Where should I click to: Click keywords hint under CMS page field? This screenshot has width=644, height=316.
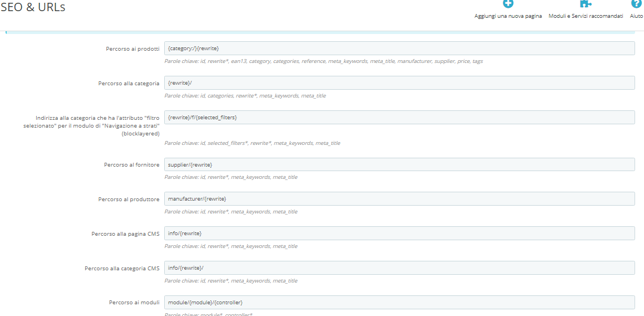tap(231, 246)
